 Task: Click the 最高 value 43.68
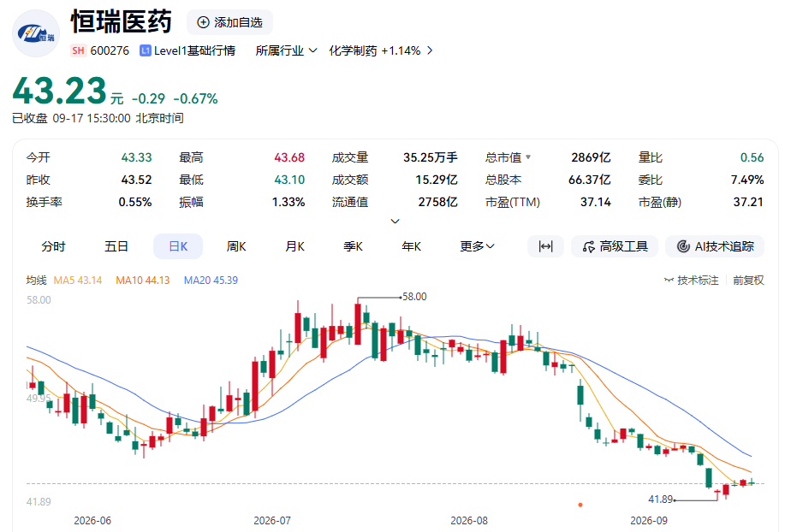pyautogui.click(x=289, y=157)
